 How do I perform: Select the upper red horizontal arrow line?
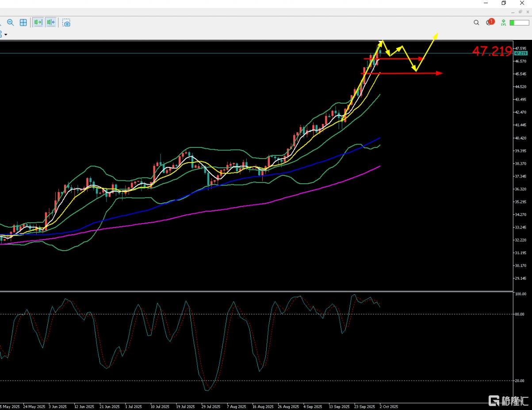[x=398, y=58]
